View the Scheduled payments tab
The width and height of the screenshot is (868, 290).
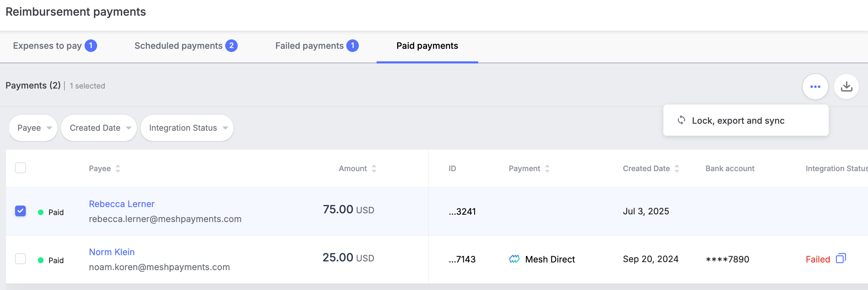(x=186, y=46)
